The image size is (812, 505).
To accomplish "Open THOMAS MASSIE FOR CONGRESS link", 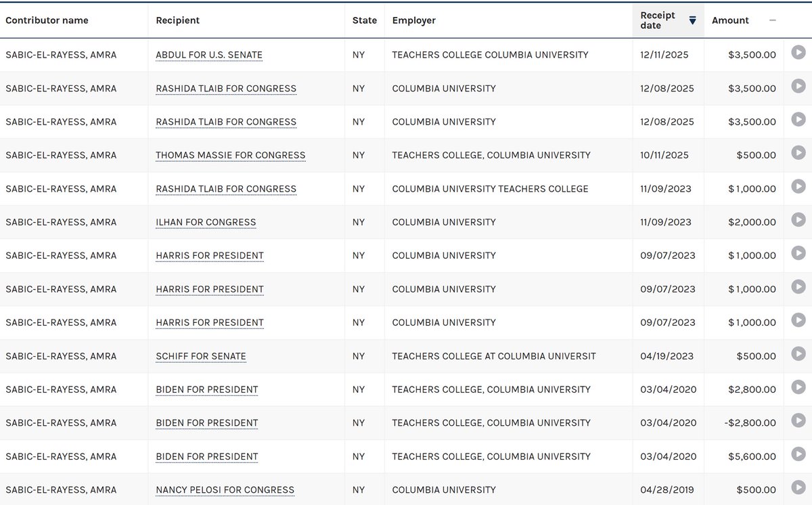I will point(231,155).
